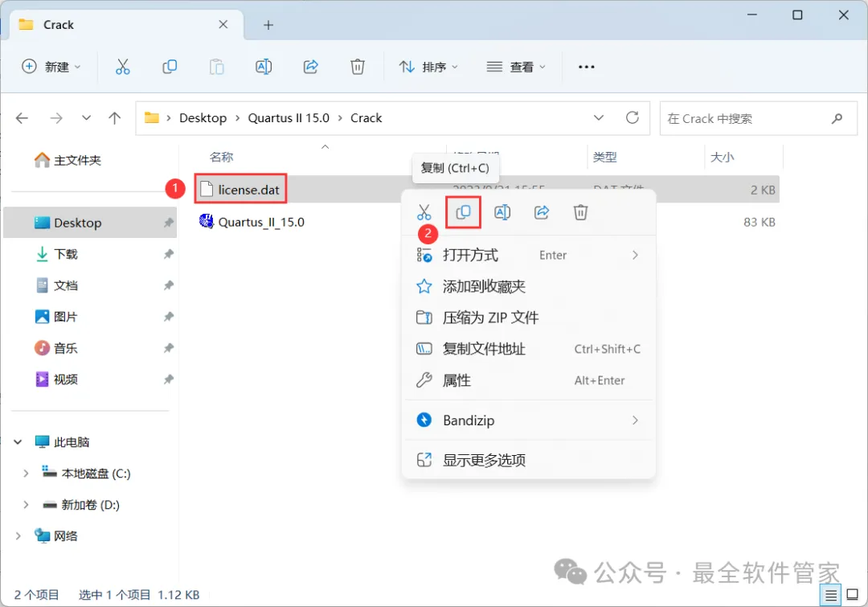Click the 在 Crack 中搜索 box
This screenshot has width=868, height=607.
[x=759, y=118]
